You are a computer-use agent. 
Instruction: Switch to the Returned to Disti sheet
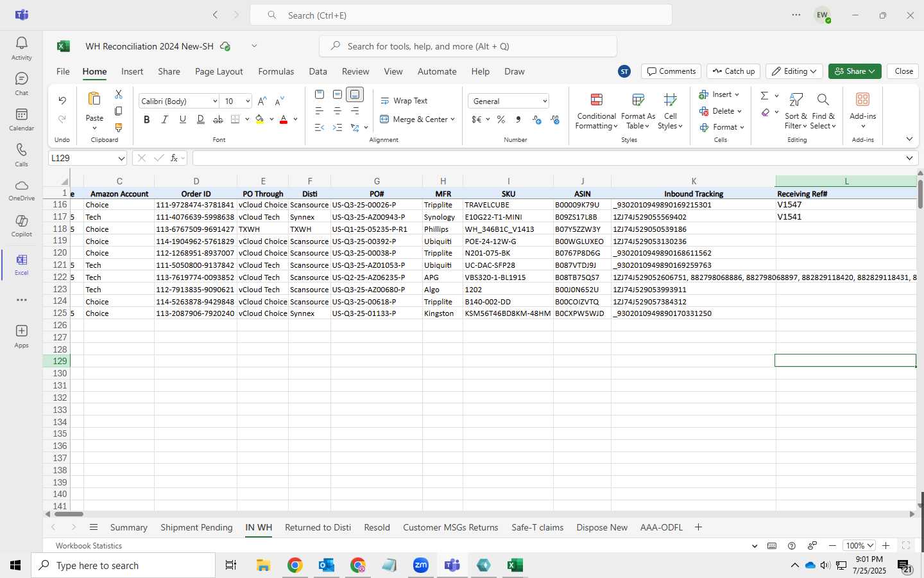point(318,527)
